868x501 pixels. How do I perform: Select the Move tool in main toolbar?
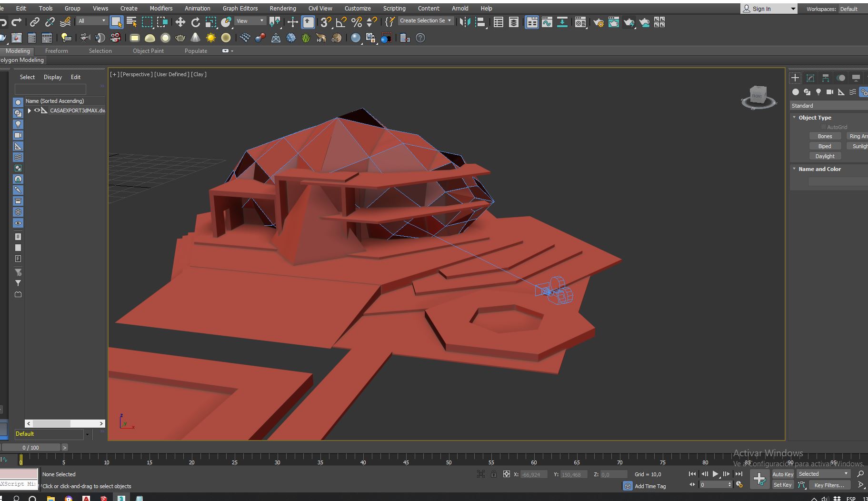point(180,22)
